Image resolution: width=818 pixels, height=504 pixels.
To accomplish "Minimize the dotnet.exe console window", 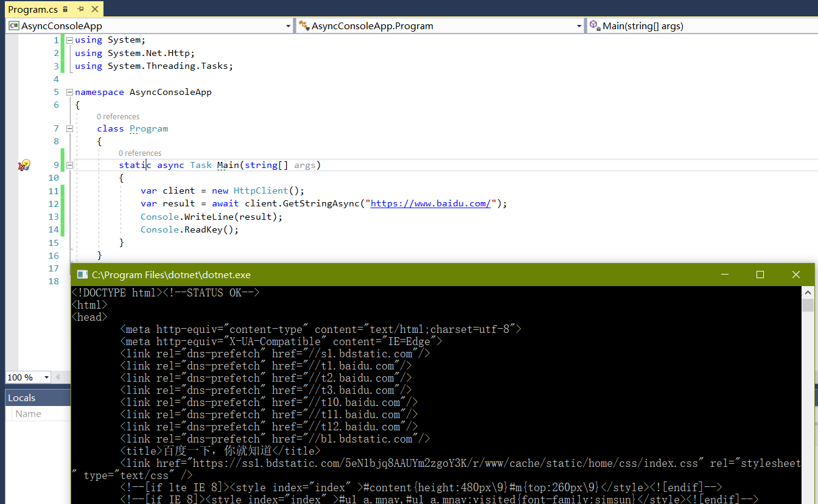I will (724, 275).
